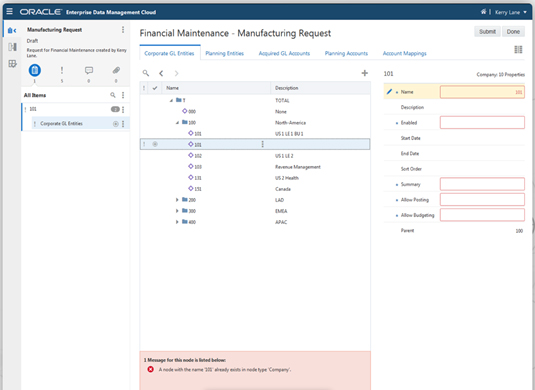The image size is (535, 390).
Task: Select node 151 Canada
Action: click(x=255, y=189)
